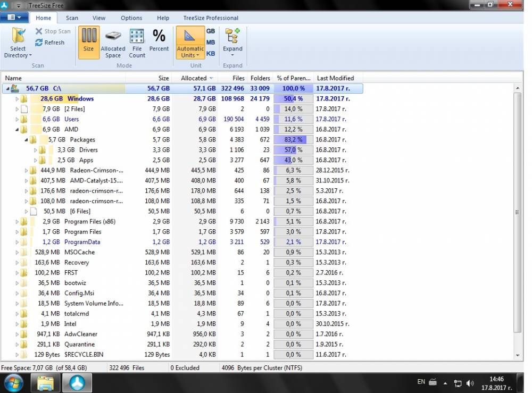This screenshot has width=532, height=393.
Task: Click the EN language indicator
Action: pyautogui.click(x=421, y=382)
